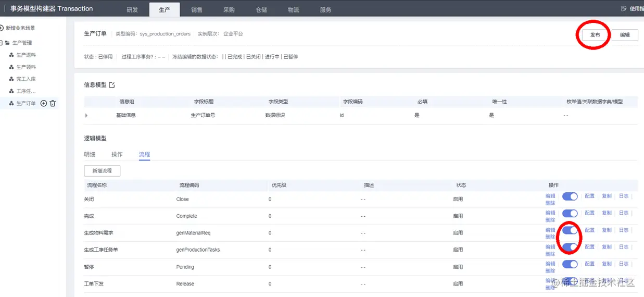Open the 仓储 top tab
The image size is (644, 297).
261,10
